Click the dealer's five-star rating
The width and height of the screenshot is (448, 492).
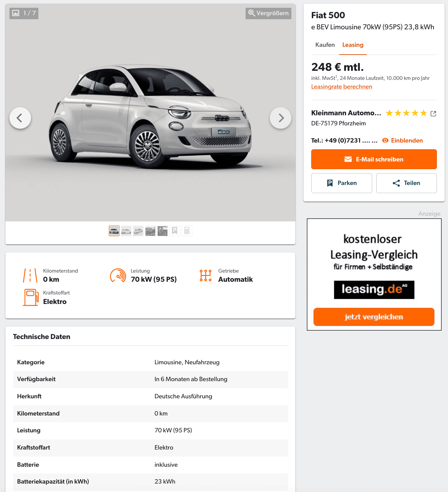click(406, 113)
